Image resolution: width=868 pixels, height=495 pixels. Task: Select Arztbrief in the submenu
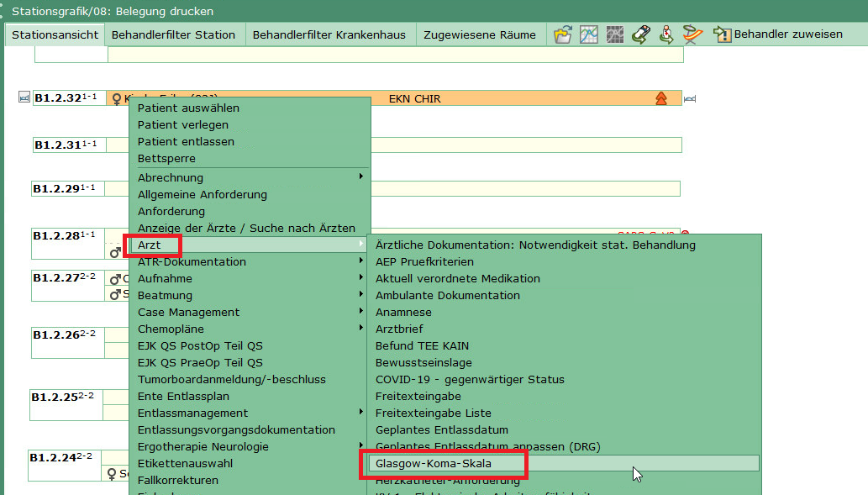tap(399, 329)
